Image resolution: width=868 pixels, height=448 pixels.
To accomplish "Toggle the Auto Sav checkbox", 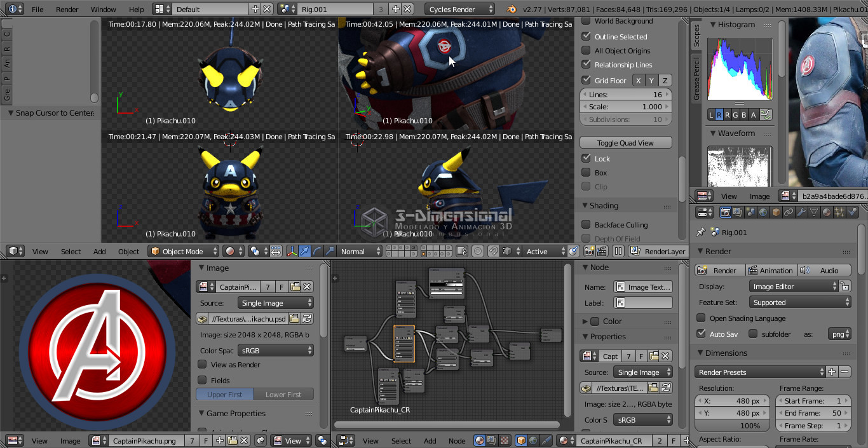I will 701,334.
